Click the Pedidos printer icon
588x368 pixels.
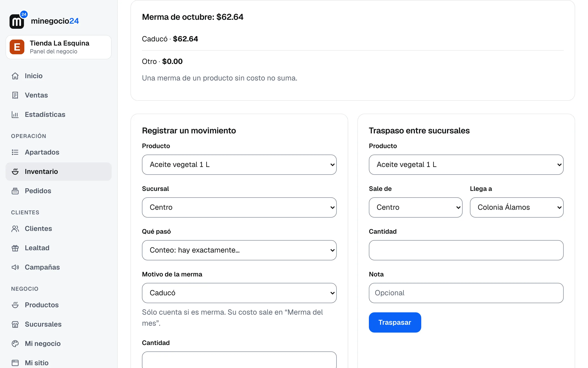point(15,191)
